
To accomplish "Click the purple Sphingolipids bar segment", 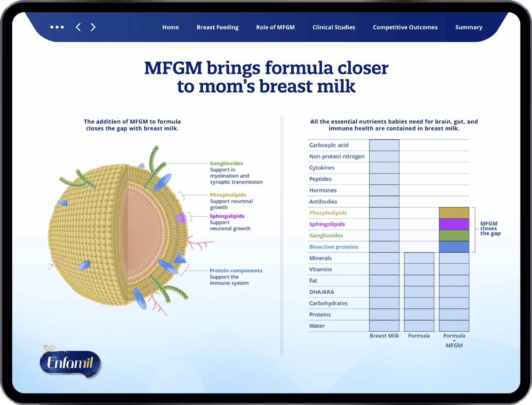I will [x=454, y=224].
